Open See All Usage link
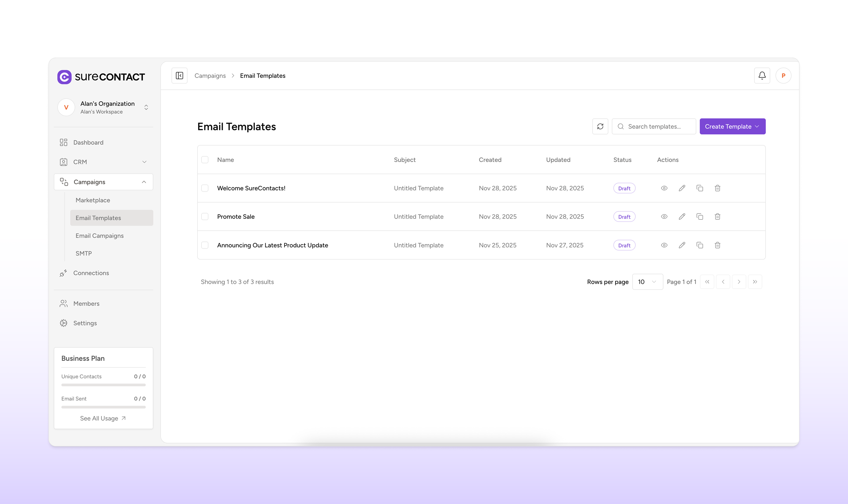The image size is (848, 504). (x=103, y=418)
